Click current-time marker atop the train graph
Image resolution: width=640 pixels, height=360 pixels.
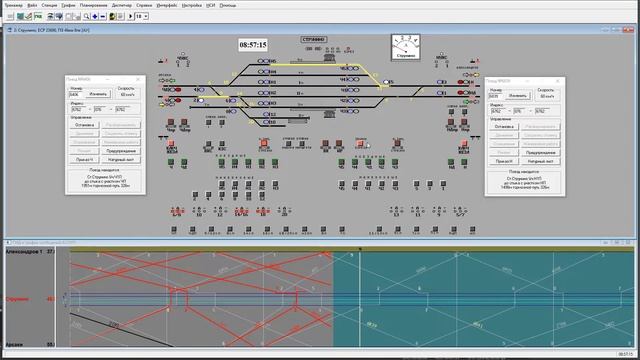point(360,249)
